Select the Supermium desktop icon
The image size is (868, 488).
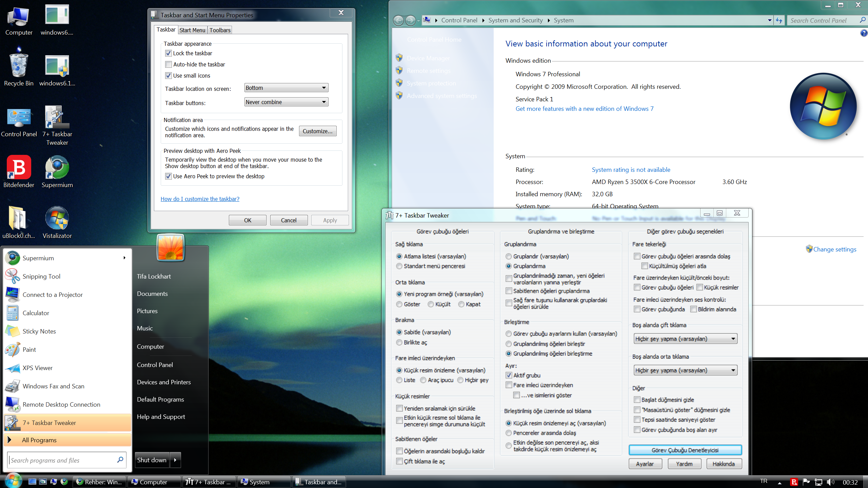tap(57, 171)
